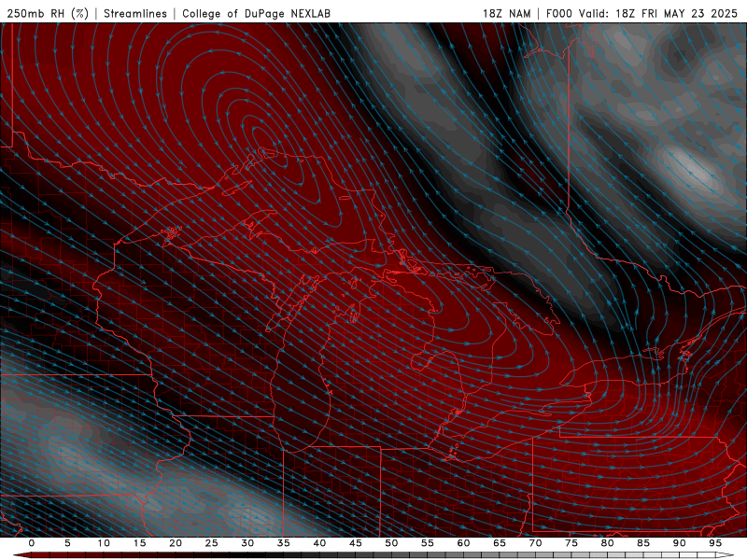Viewport: 747px width, 560px height.
Task: Click the colorbar label "85"
Action: [x=643, y=543]
